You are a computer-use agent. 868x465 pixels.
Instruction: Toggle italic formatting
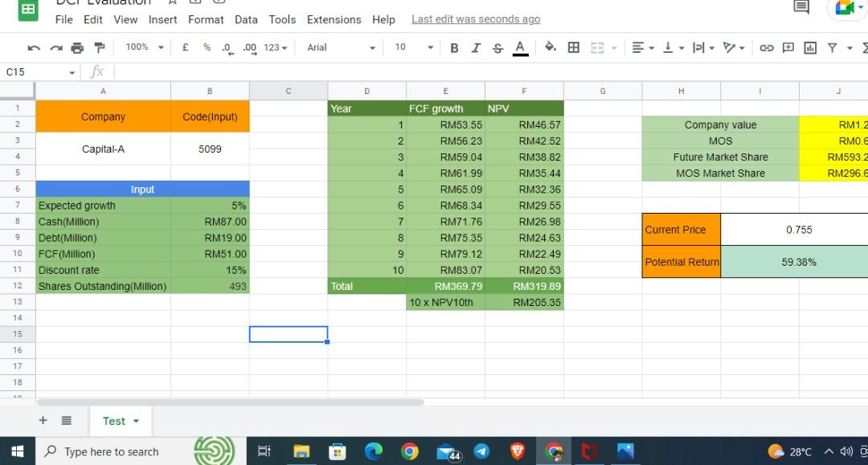click(476, 48)
